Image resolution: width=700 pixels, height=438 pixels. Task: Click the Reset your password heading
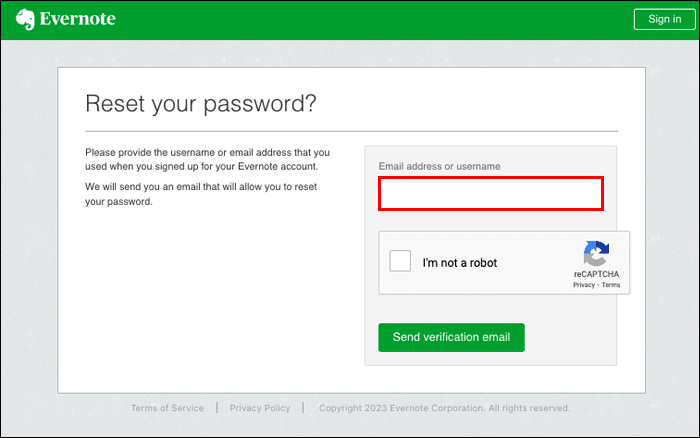click(201, 104)
